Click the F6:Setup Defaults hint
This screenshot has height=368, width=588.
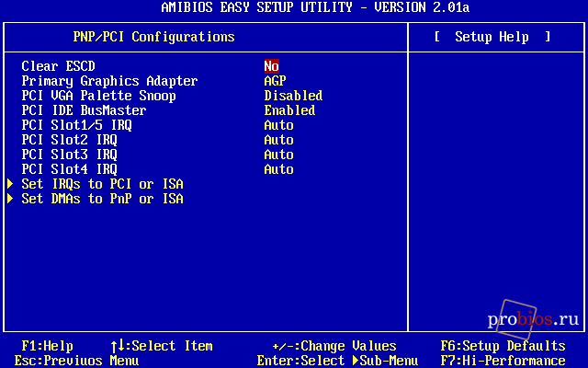click(x=503, y=346)
